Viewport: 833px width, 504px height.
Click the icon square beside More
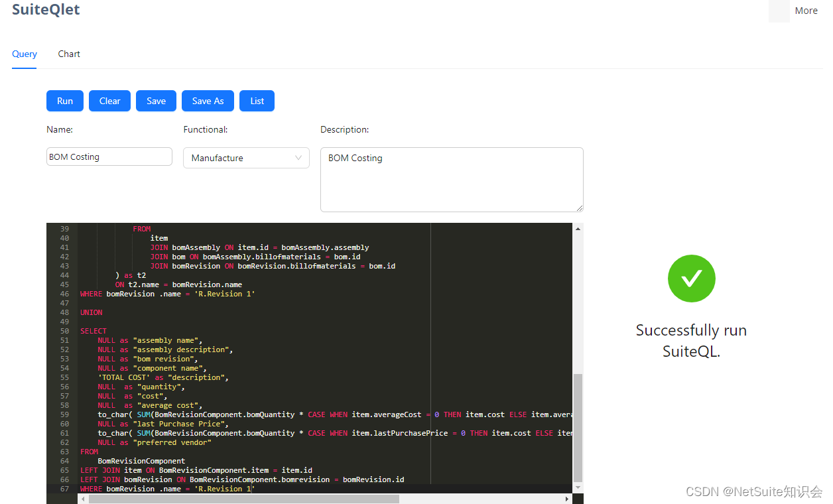pyautogui.click(x=779, y=11)
